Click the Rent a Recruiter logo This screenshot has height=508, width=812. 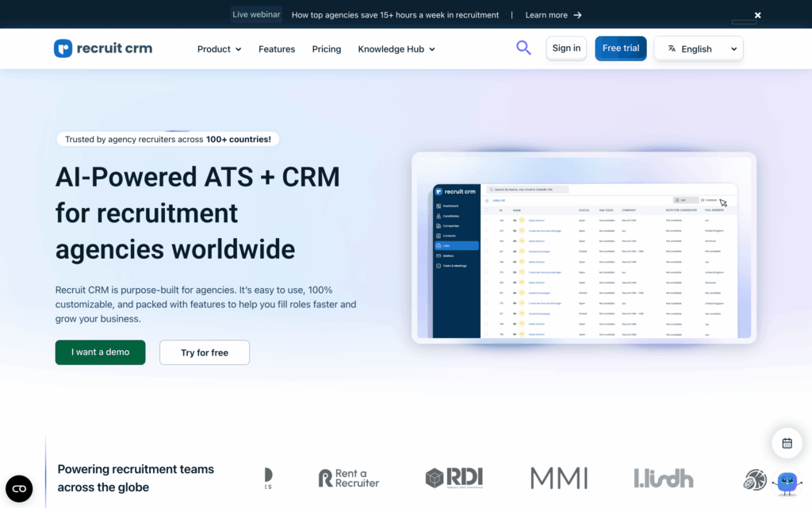pyautogui.click(x=349, y=478)
